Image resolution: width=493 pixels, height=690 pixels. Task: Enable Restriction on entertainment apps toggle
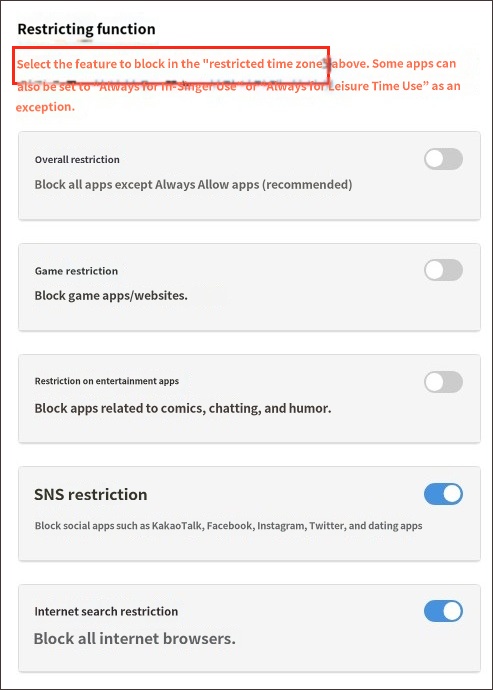point(443,382)
